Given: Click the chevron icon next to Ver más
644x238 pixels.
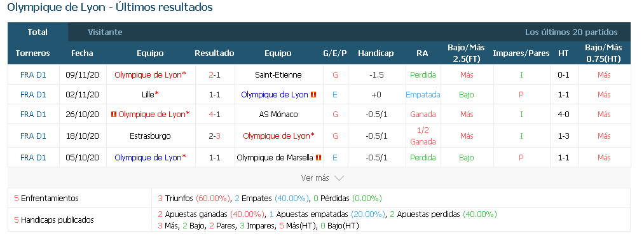Looking at the screenshot, I should click(x=339, y=178).
